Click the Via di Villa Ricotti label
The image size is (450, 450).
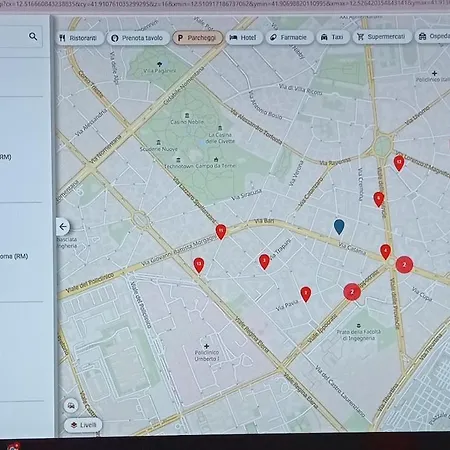click(301, 89)
